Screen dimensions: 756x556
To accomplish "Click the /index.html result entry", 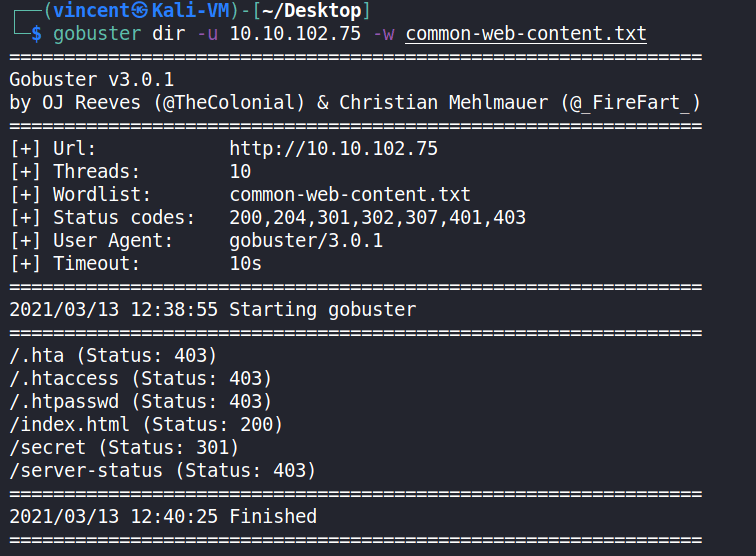I will coord(146,425).
